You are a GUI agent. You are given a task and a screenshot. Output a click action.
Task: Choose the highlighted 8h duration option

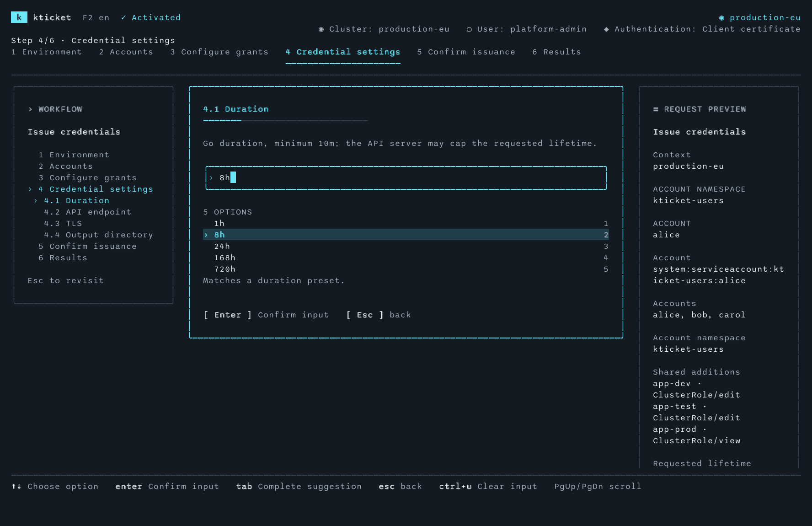tap(406, 235)
